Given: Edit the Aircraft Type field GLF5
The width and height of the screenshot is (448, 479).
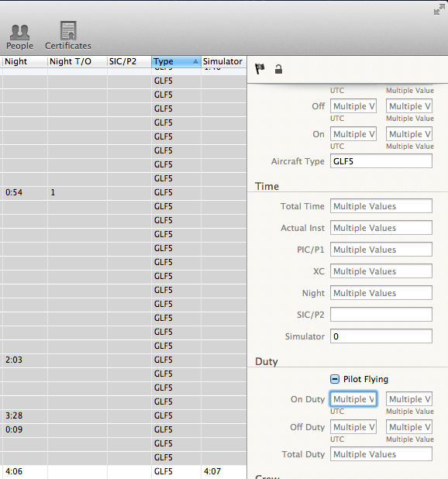Looking at the screenshot, I should point(381,161).
